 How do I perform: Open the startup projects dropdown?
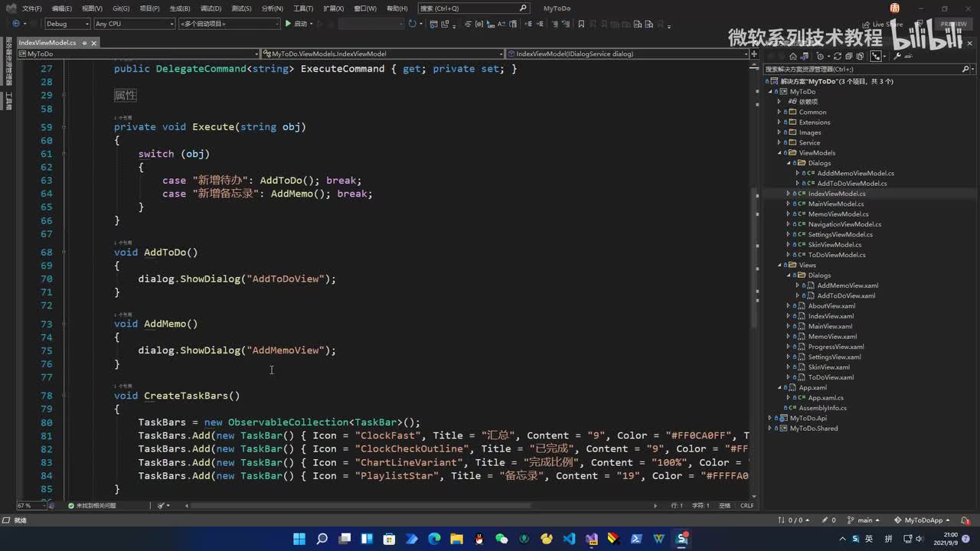point(229,24)
